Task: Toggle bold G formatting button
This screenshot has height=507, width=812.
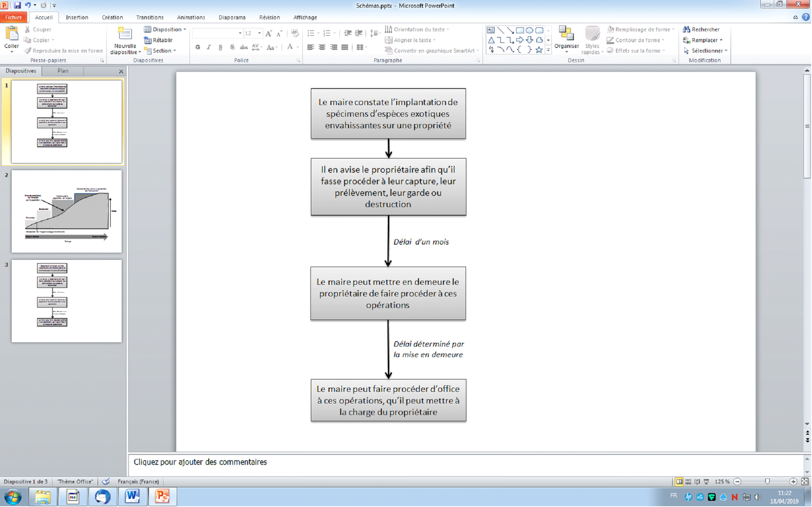Action: (198, 47)
